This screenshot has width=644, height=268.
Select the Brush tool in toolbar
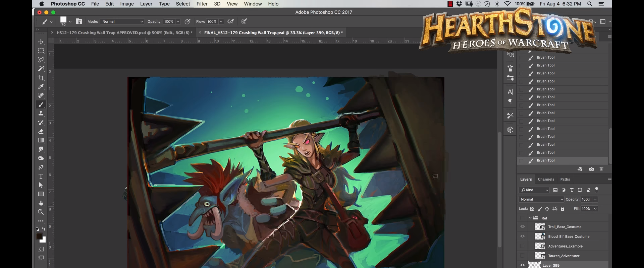(41, 105)
